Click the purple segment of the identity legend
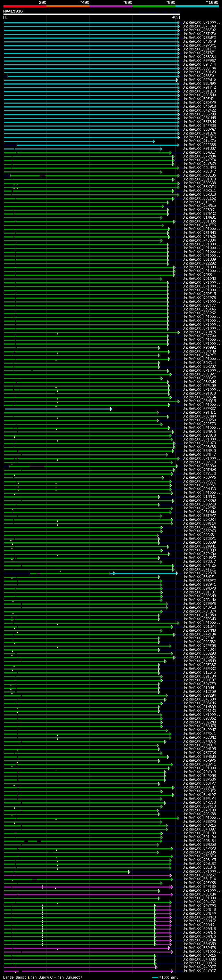The image size is (222, 980). pos(111,6)
